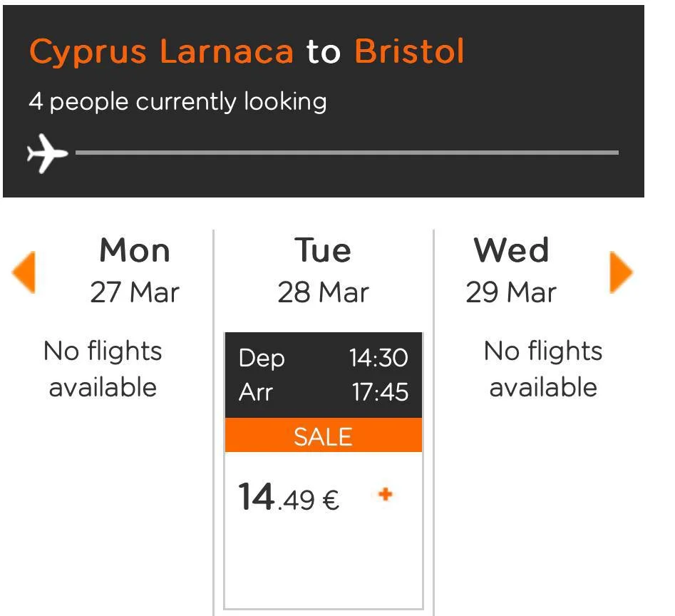675x616 pixels.
Task: Select the Wed day column heading
Action: 511,251
